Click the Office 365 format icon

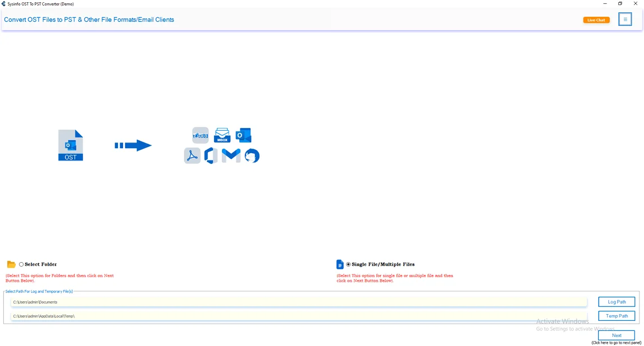click(211, 156)
